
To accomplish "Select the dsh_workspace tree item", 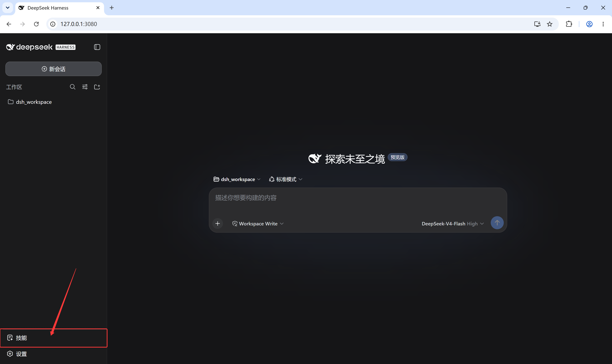I will [54, 102].
